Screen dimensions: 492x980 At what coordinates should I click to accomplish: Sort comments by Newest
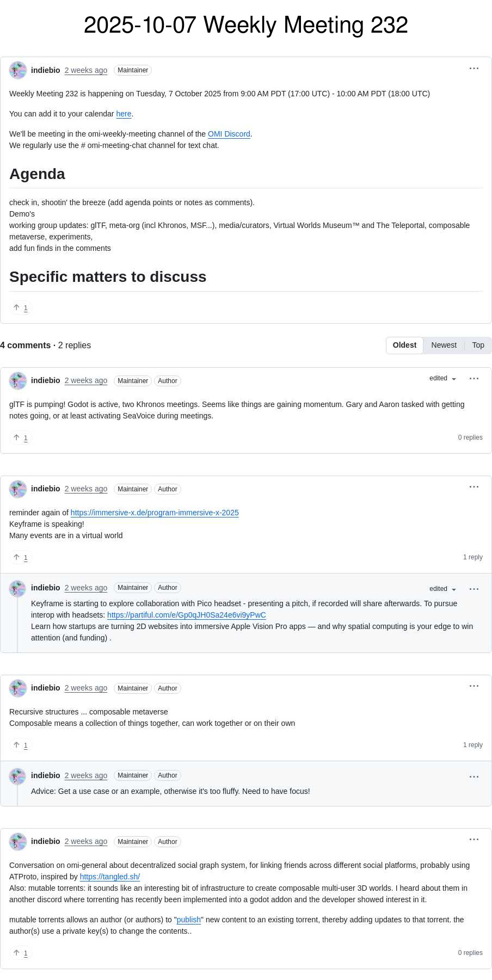point(444,345)
